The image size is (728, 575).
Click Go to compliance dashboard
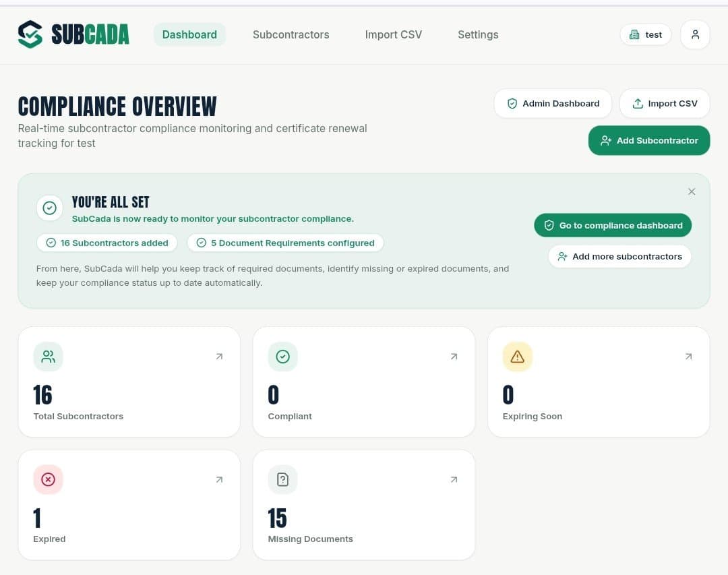coord(612,225)
